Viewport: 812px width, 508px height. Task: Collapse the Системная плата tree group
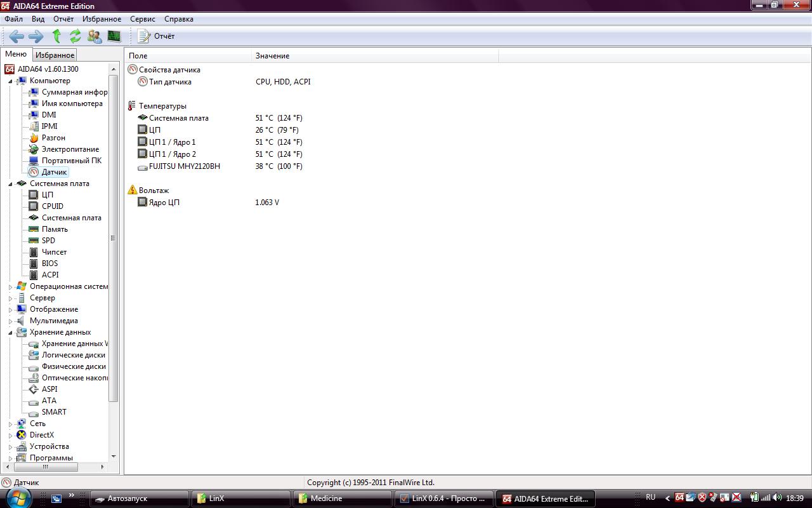pyautogui.click(x=10, y=184)
